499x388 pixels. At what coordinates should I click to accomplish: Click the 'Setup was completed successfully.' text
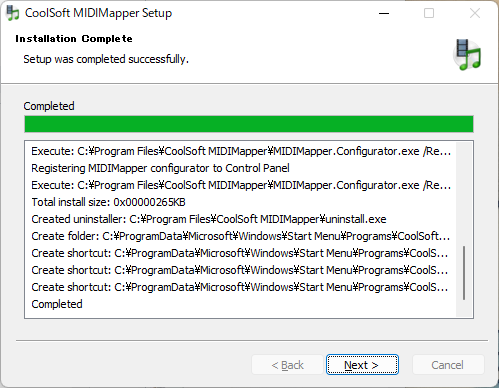click(106, 59)
